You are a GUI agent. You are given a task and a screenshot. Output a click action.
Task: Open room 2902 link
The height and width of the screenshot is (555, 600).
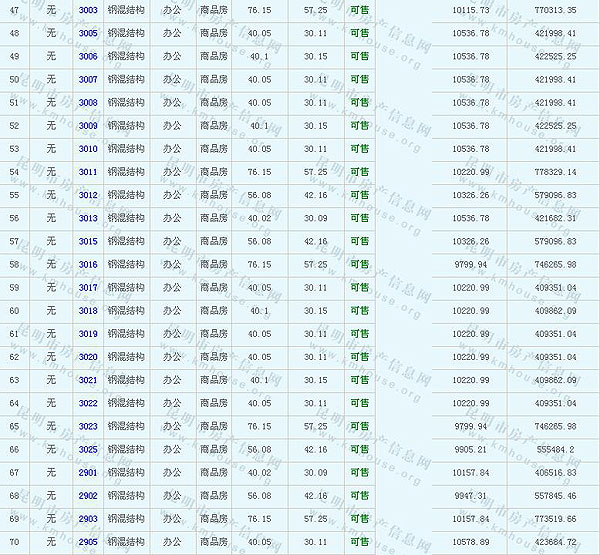(x=88, y=495)
